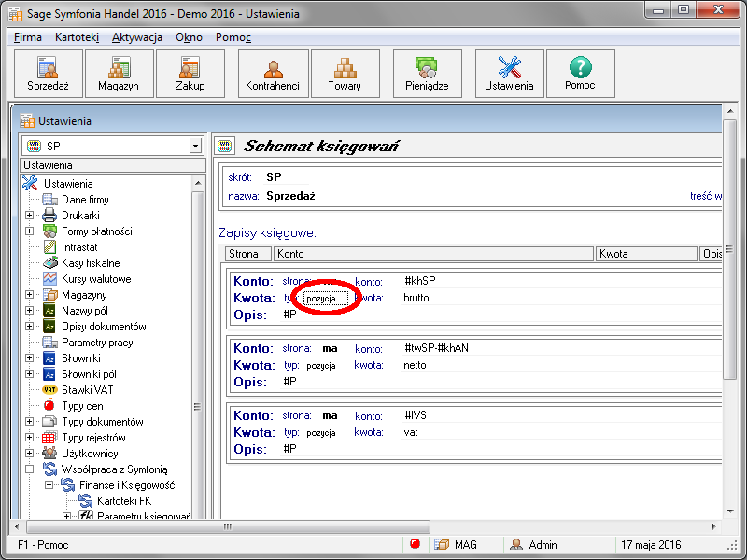Click the Strona column header

pos(248,254)
